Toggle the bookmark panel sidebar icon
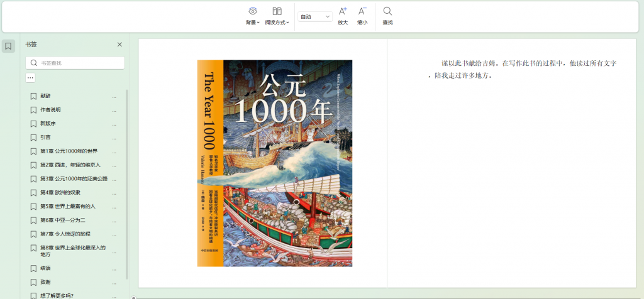This screenshot has height=299, width=644. (8, 46)
